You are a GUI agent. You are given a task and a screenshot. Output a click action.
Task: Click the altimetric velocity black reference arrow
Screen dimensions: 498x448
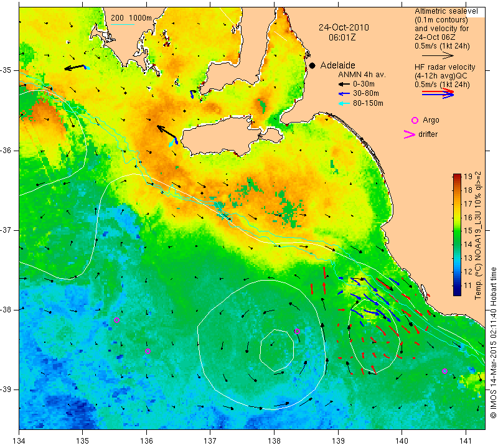coord(438,55)
